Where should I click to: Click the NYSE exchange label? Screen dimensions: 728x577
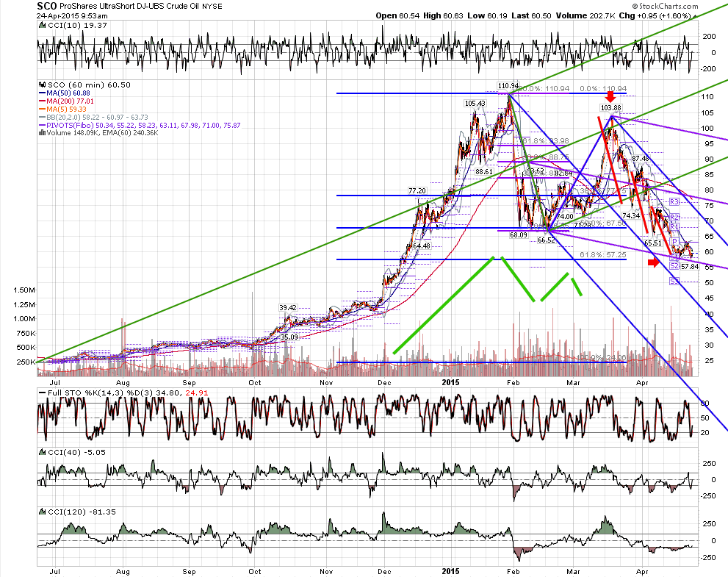tap(212, 7)
